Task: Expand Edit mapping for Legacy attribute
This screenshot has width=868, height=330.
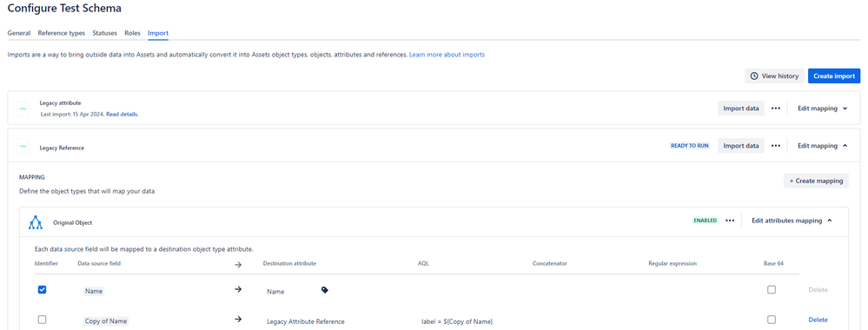Action: (x=823, y=109)
